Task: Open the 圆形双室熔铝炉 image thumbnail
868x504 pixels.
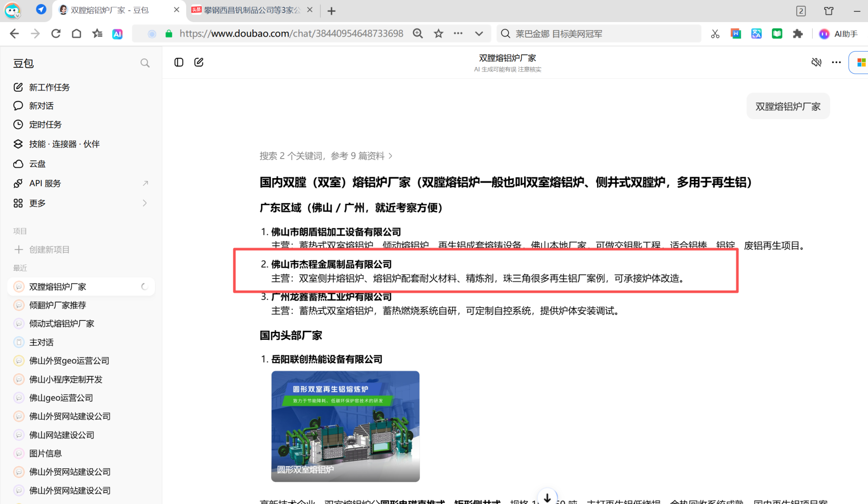Action: click(345, 426)
